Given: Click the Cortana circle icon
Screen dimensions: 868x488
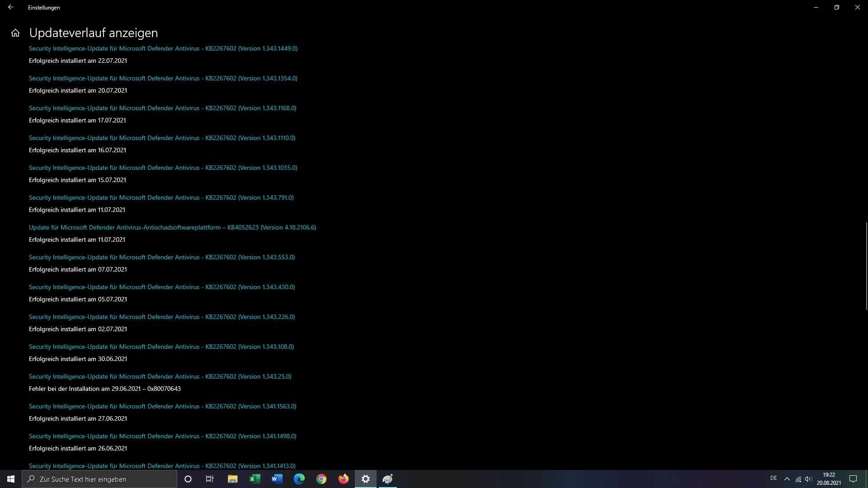Looking at the screenshot, I should click(x=188, y=479).
